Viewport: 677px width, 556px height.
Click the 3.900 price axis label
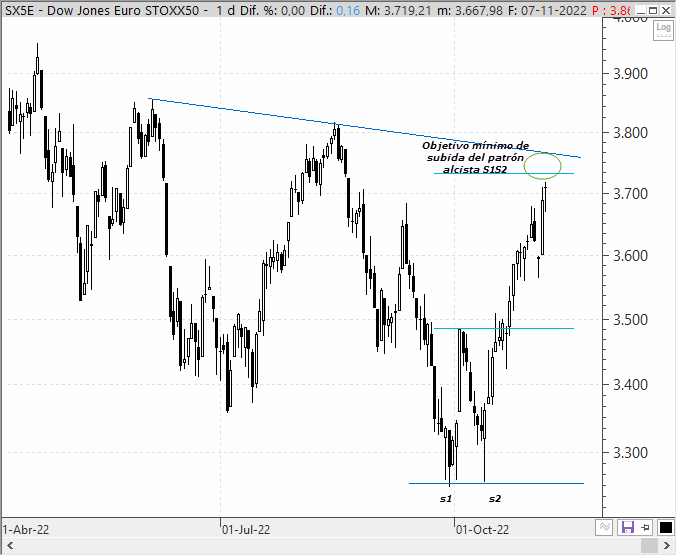[631, 73]
